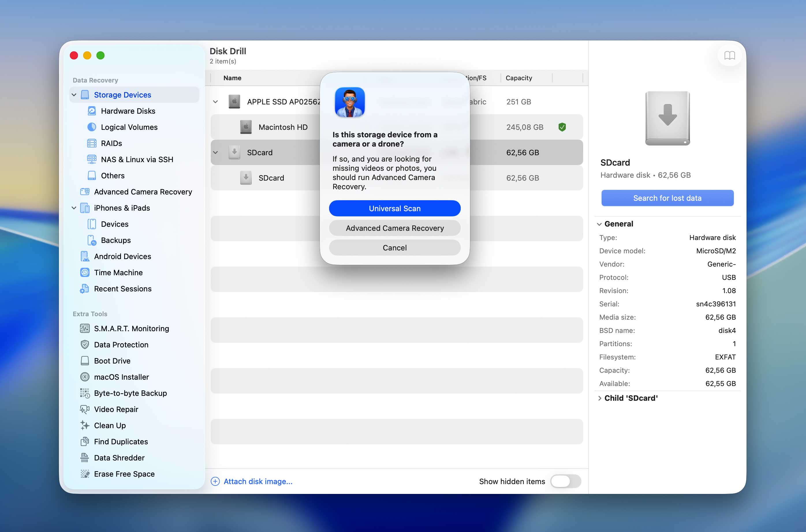Click the Clean Up sparkle icon
The width and height of the screenshot is (806, 532).
pyautogui.click(x=85, y=426)
